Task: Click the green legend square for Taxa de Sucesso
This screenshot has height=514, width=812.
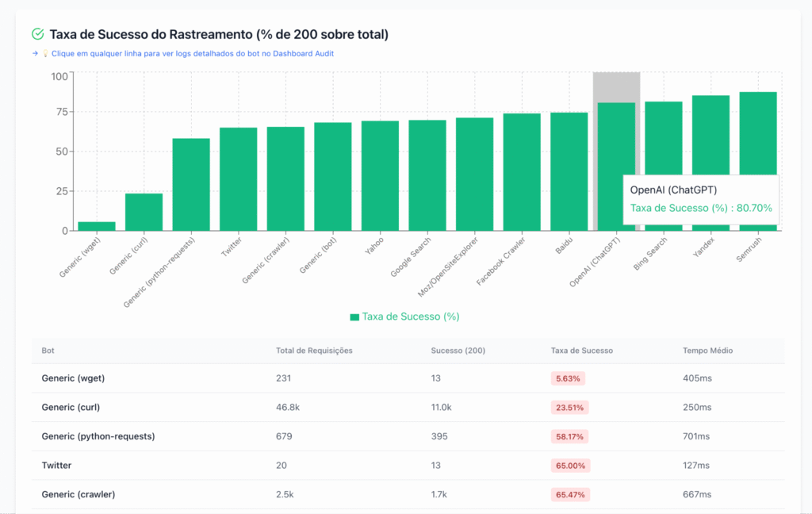Action: click(x=354, y=317)
